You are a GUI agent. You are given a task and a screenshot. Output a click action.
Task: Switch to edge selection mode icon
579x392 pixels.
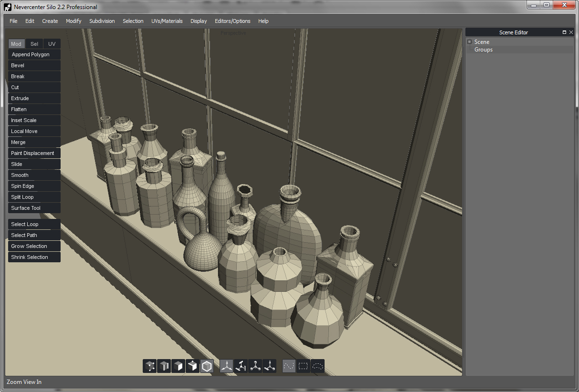[164, 366]
